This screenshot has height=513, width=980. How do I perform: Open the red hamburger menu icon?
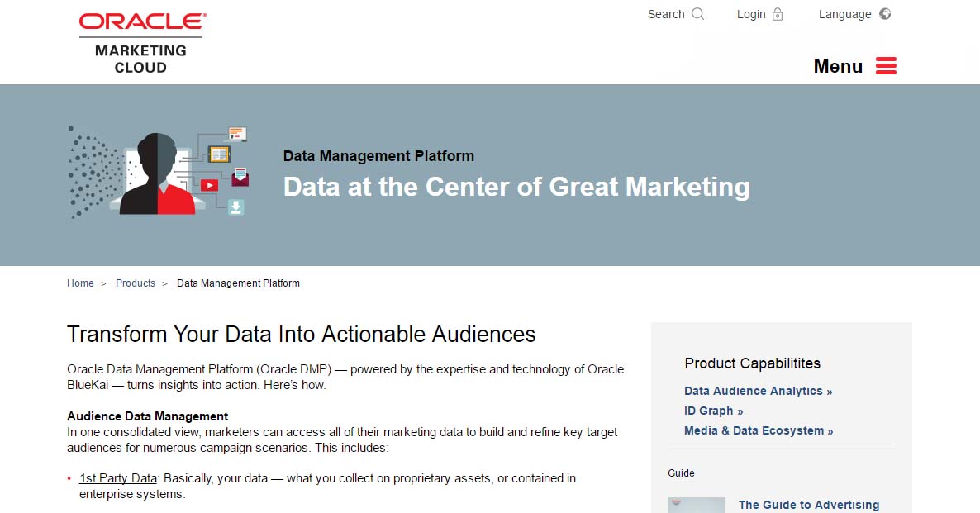click(x=886, y=66)
